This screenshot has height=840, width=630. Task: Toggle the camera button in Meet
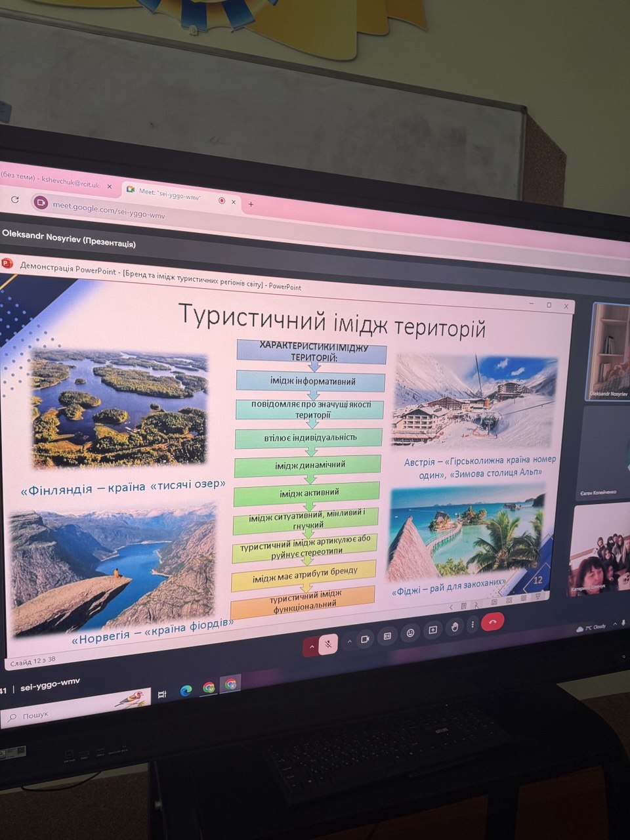point(366,639)
